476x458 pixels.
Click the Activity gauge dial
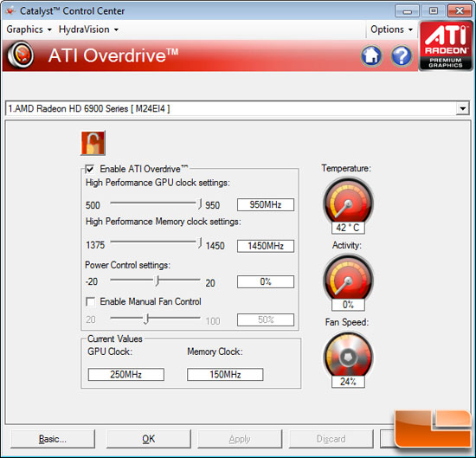[348, 278]
